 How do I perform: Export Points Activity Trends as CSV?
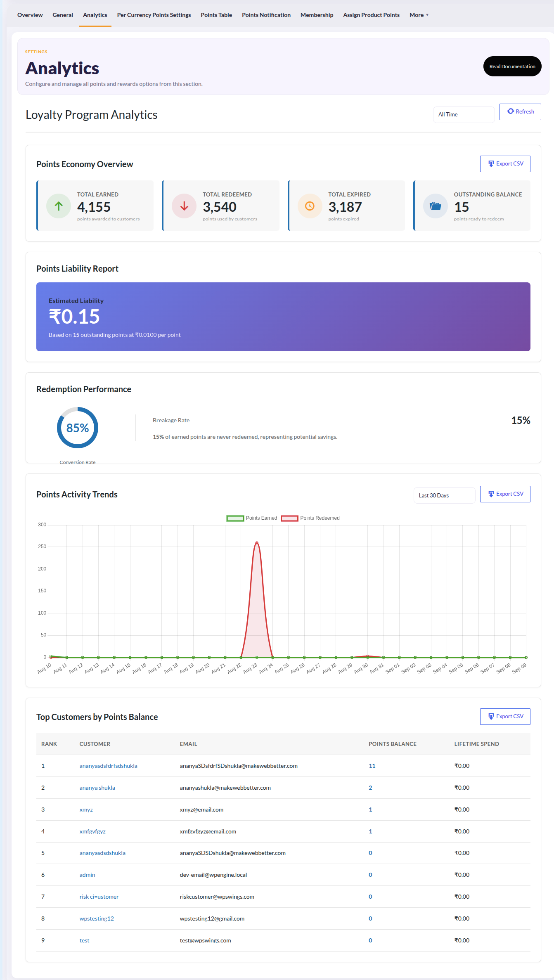(505, 494)
